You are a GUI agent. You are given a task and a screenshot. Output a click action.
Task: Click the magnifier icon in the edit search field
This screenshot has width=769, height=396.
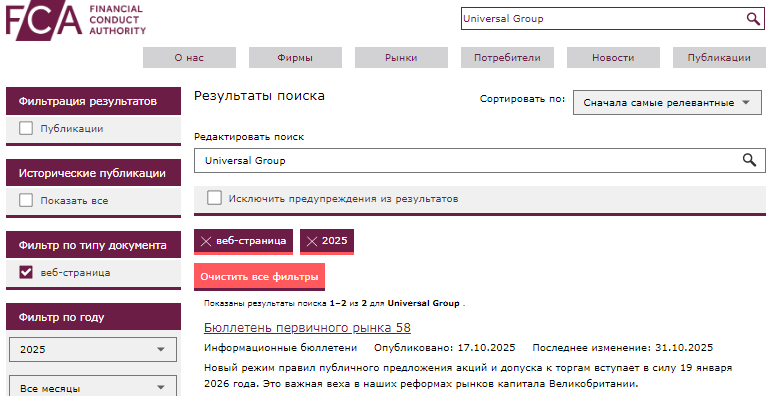coord(749,160)
